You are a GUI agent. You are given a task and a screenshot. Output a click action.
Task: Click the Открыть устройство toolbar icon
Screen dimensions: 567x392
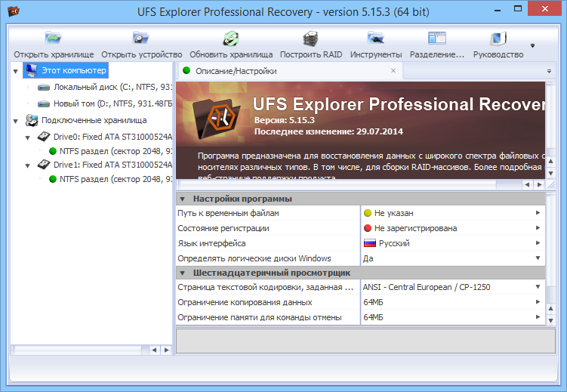[141, 38]
